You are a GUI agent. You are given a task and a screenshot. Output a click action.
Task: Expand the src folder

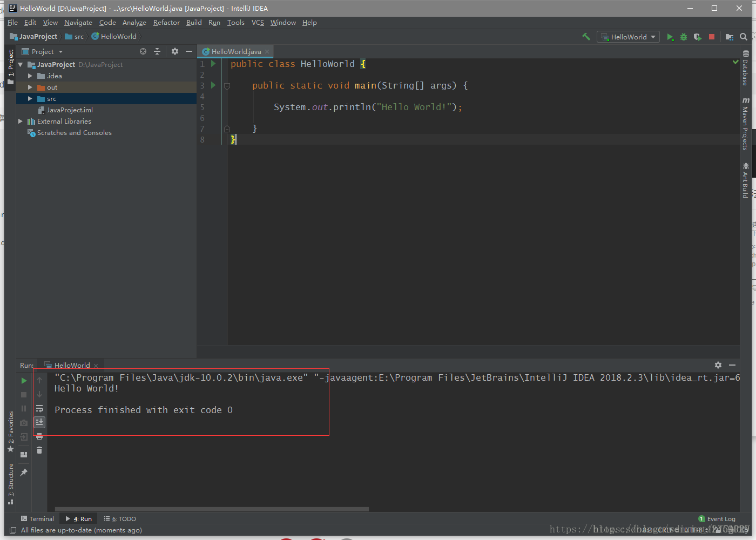tap(30, 98)
